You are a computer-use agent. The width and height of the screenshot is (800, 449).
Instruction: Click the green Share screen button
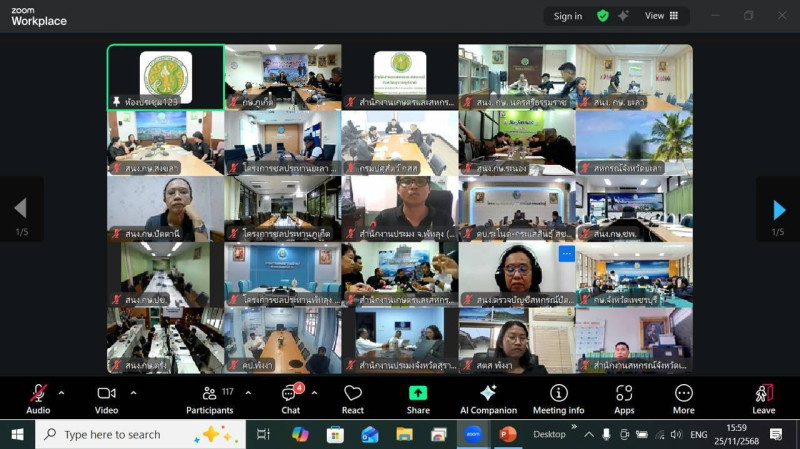pos(418,398)
